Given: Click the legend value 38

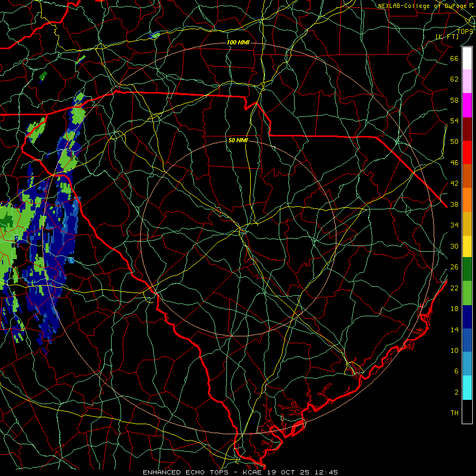Looking at the screenshot, I should pos(454,204).
